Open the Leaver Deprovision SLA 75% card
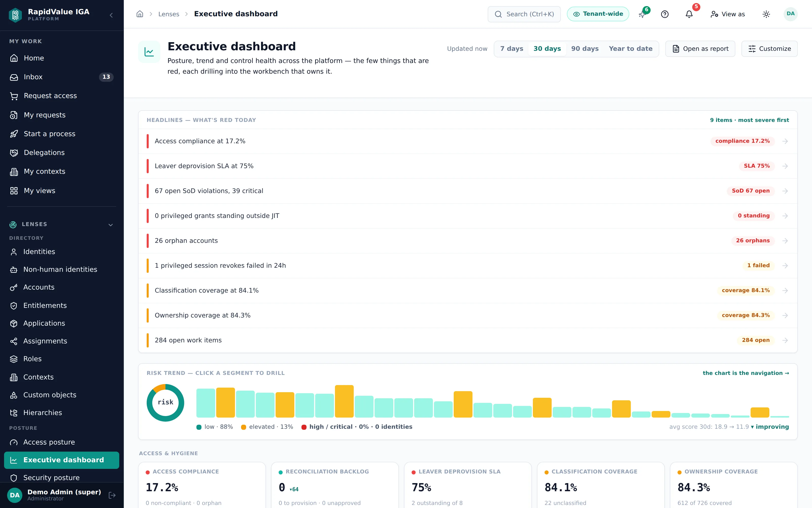Viewport: 812px width, 508px height. (468, 485)
